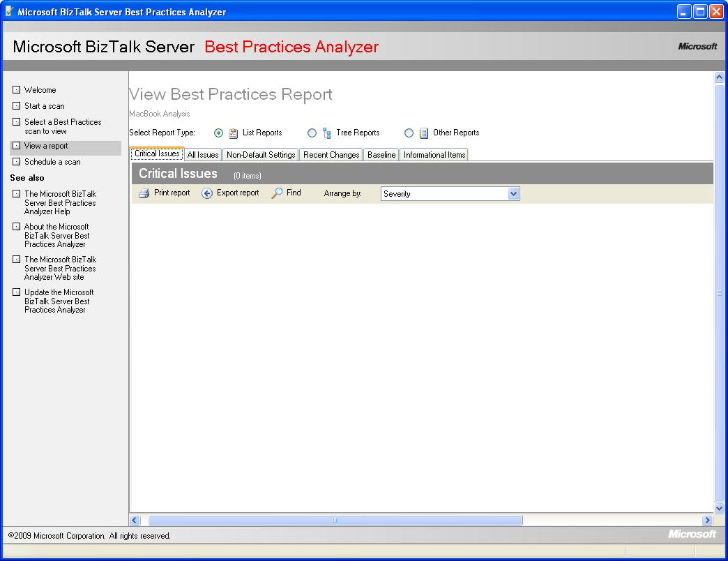Viewport: 728px width, 561px height.
Task: Open the Informational Items tab
Action: (x=434, y=155)
